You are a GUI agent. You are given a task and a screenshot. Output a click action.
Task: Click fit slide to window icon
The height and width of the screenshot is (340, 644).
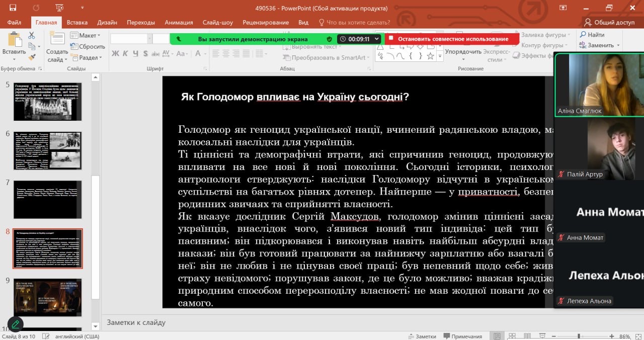pos(638,336)
